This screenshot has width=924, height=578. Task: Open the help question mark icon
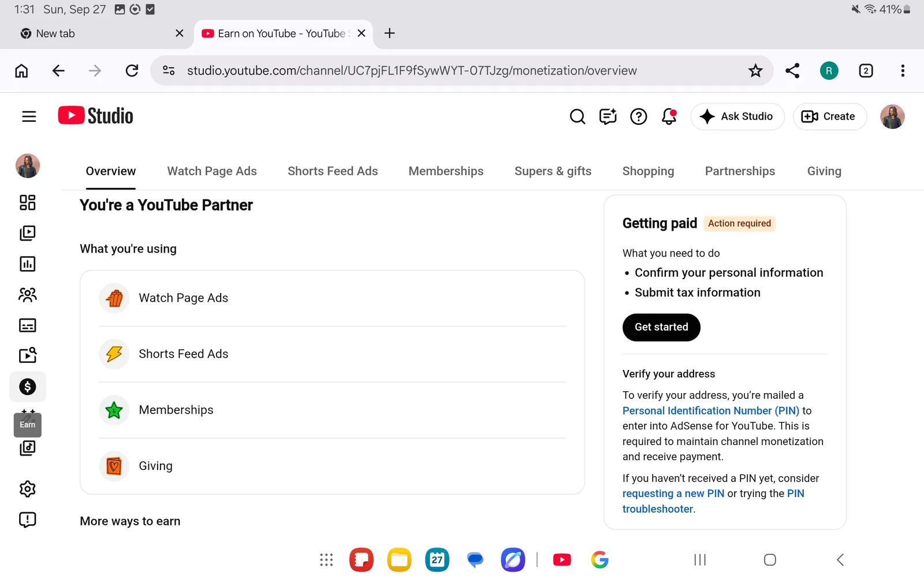(639, 117)
